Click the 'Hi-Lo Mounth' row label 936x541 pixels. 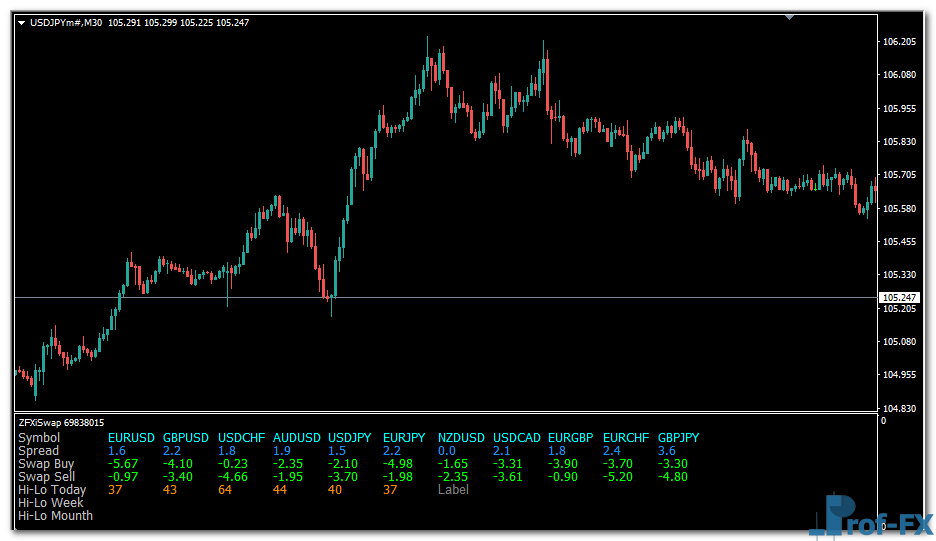(x=56, y=516)
